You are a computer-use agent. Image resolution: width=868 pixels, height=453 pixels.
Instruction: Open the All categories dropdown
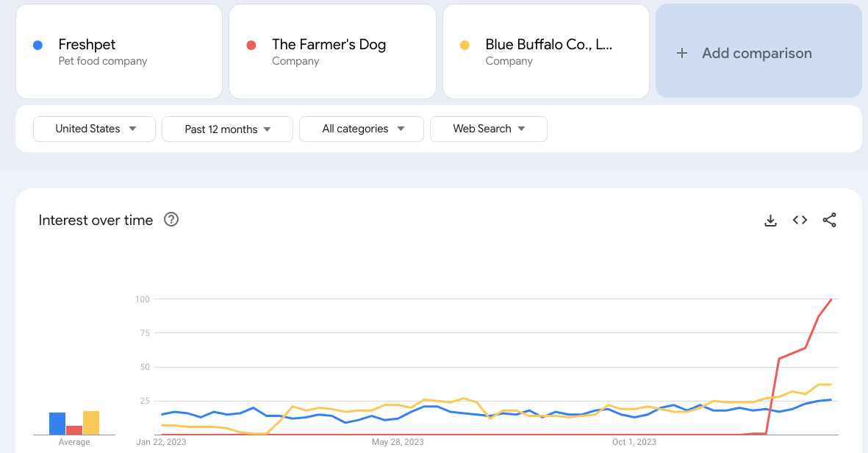(x=362, y=129)
